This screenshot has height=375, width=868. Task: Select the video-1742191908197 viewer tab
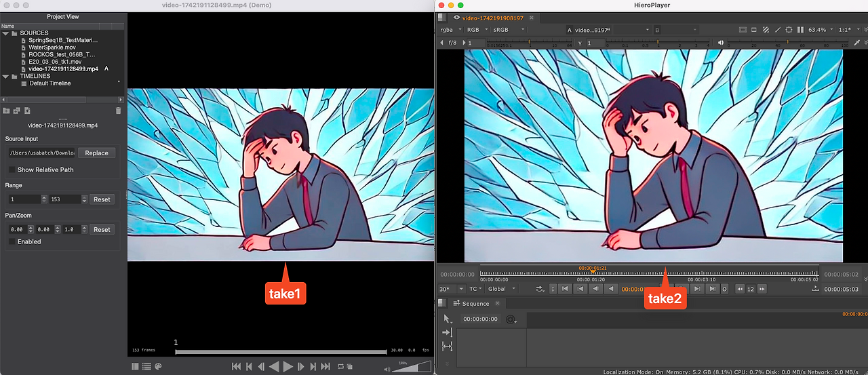tap(494, 18)
